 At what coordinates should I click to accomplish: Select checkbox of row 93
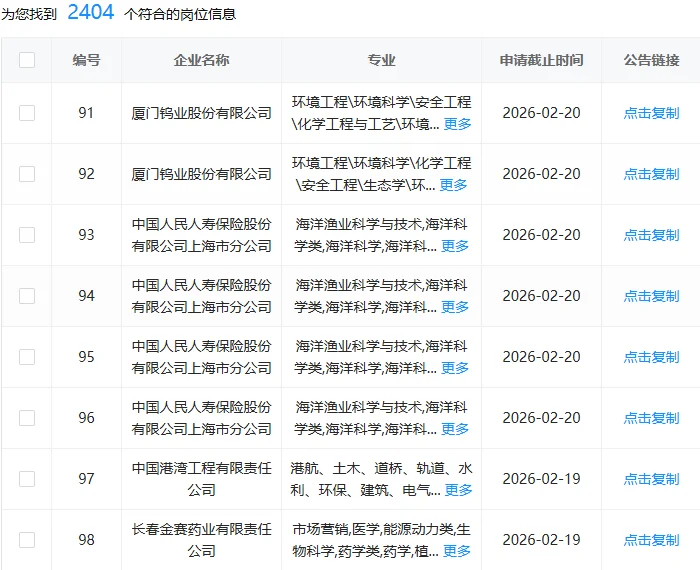point(27,235)
